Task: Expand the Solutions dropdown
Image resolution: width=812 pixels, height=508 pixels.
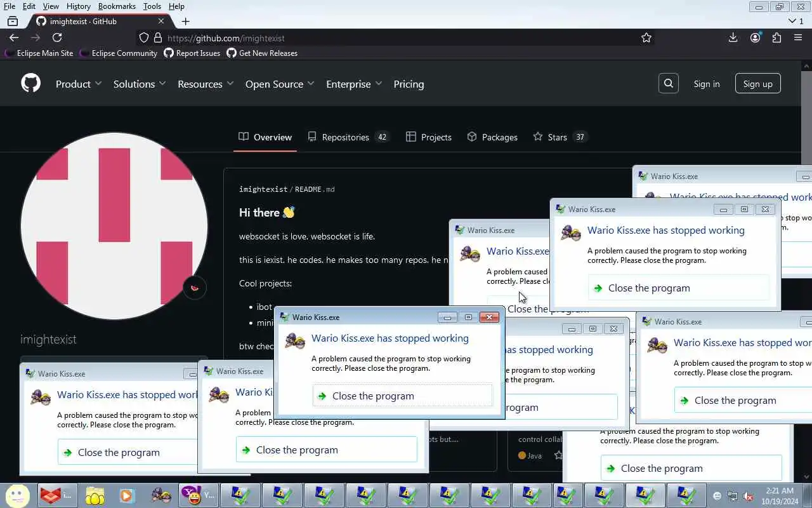Action: pyautogui.click(x=140, y=84)
